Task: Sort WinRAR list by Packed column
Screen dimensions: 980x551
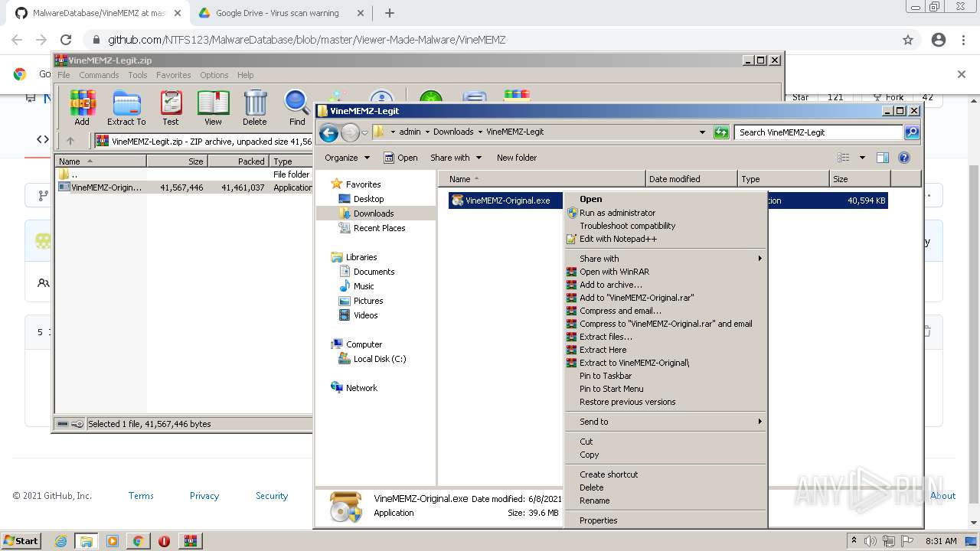Action: tap(239, 161)
